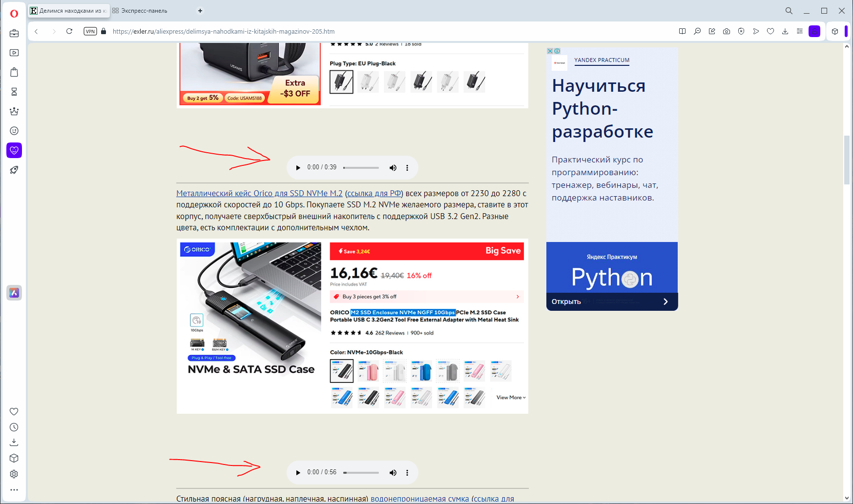Viewport: 853px width, 504px height.
Task: Mute the first audio player (0:39)
Action: tap(393, 168)
